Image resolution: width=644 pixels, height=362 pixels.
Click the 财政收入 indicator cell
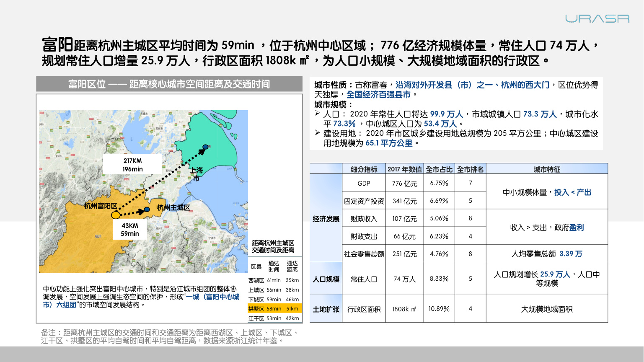pos(364,218)
